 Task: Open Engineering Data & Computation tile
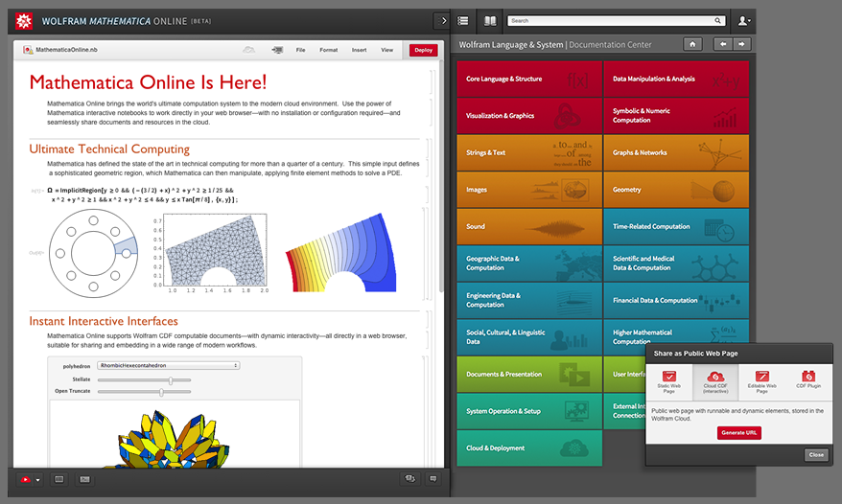coord(529,301)
